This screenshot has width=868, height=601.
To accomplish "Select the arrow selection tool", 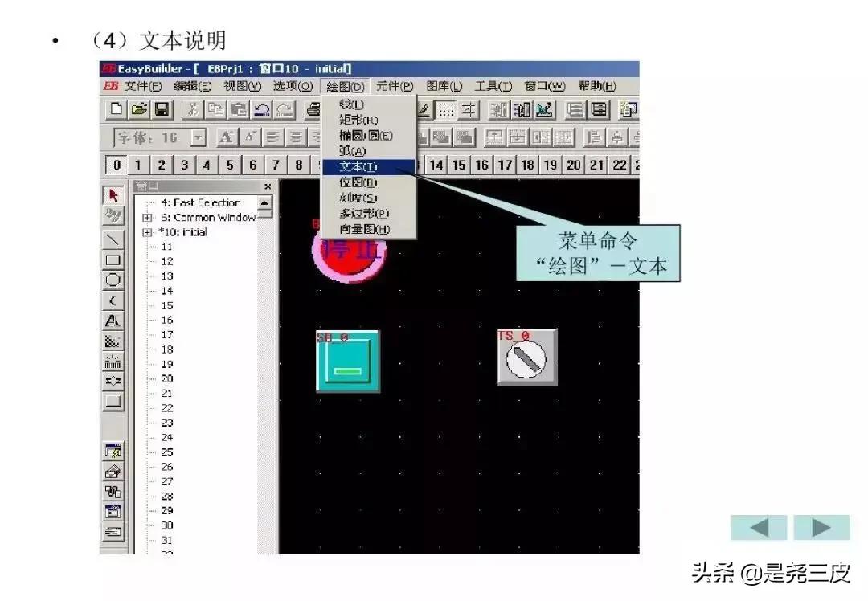I will click(x=113, y=194).
